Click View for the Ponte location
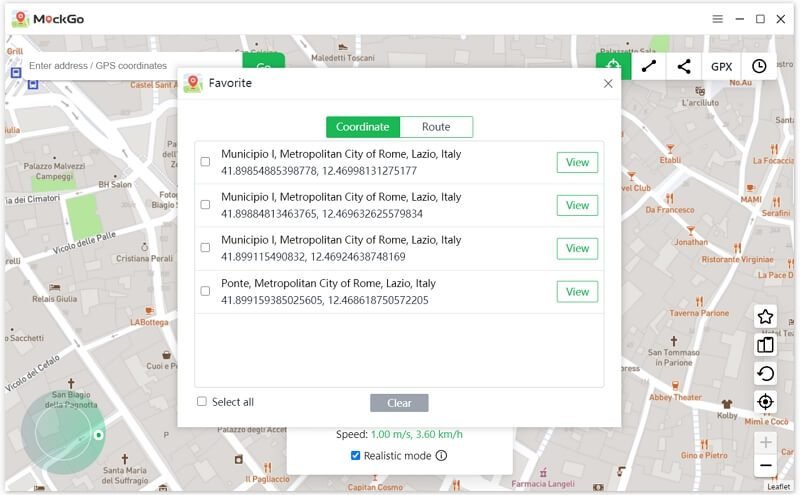Viewport: 800px width, 495px height. click(x=577, y=292)
